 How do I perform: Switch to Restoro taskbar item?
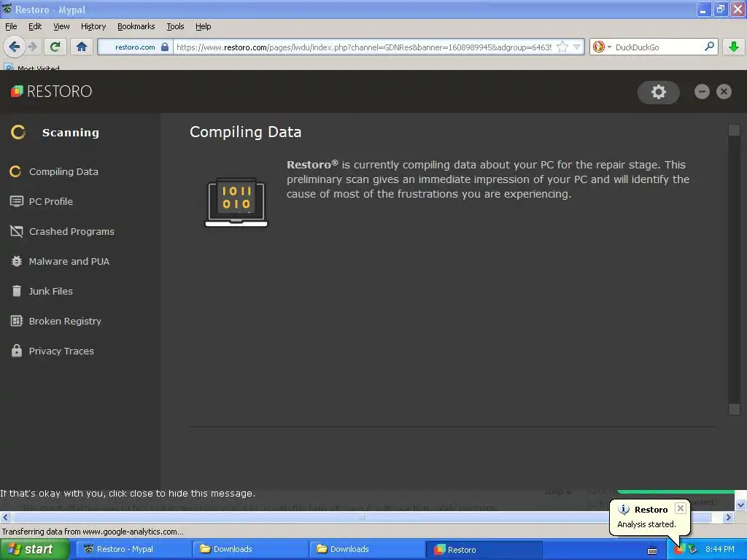pos(484,549)
